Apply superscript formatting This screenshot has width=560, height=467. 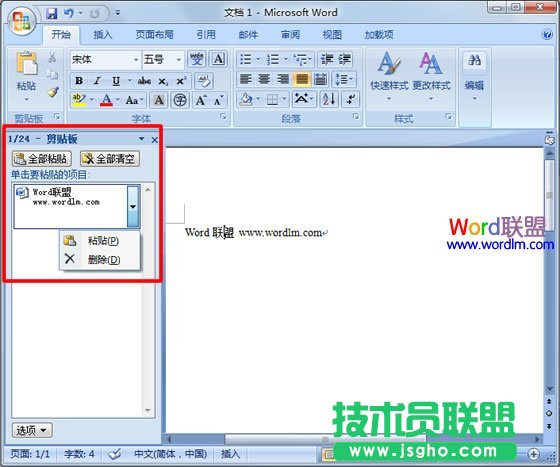coord(181,81)
